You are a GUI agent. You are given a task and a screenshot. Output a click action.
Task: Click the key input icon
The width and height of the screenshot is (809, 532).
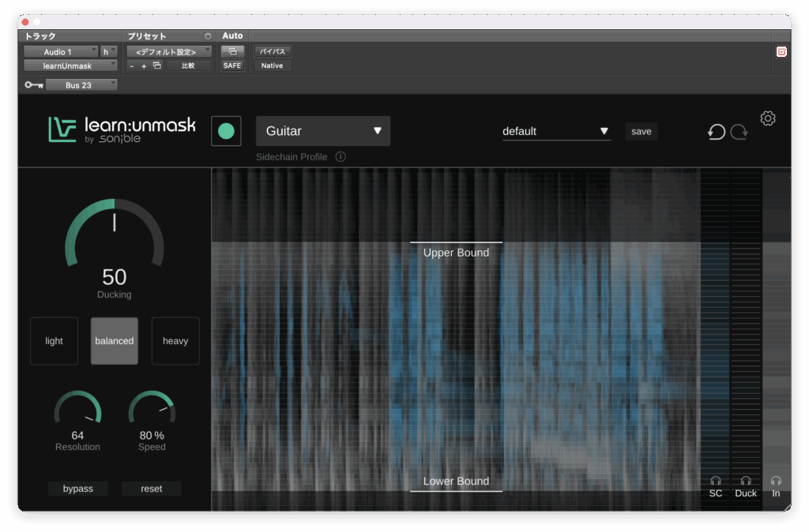[x=34, y=85]
